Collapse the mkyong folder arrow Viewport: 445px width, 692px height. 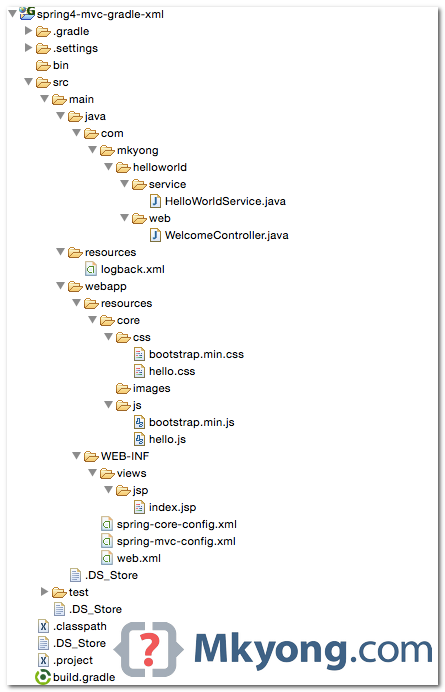click(93, 150)
